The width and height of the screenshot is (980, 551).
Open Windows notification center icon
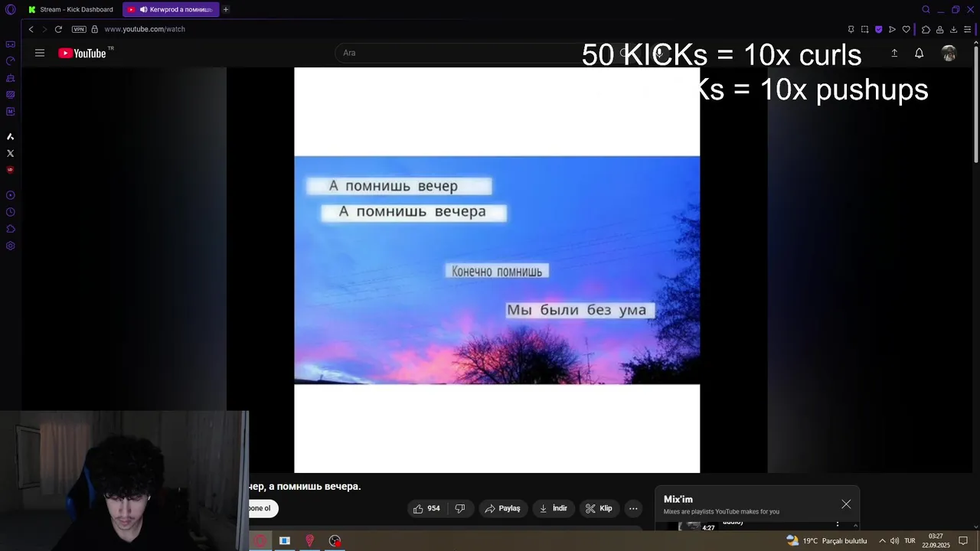point(963,541)
